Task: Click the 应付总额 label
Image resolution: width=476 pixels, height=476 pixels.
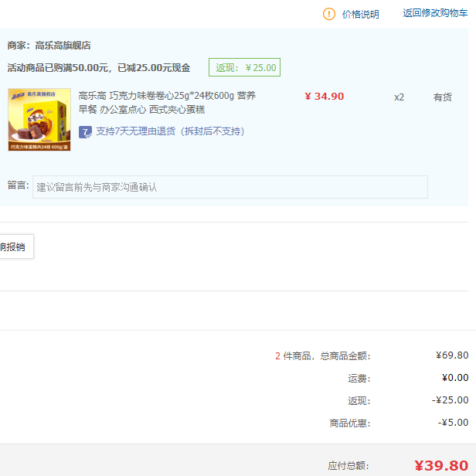Action: click(348, 466)
